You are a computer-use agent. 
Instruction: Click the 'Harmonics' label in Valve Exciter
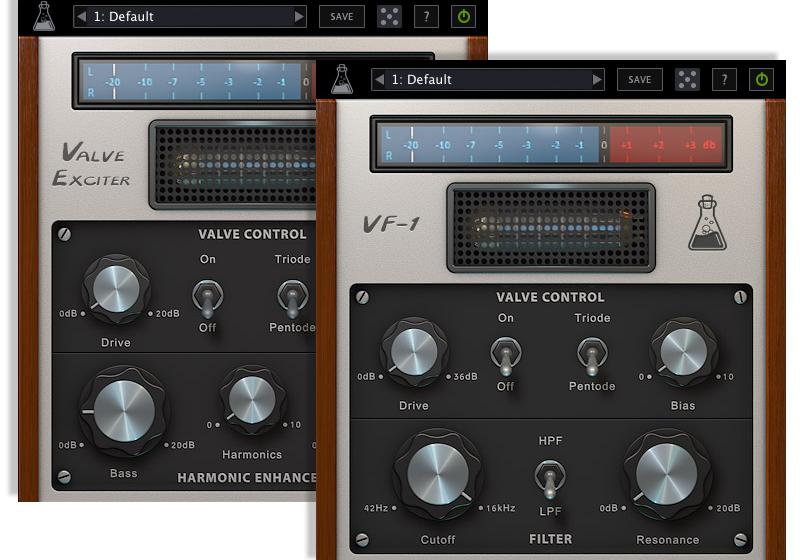252,454
